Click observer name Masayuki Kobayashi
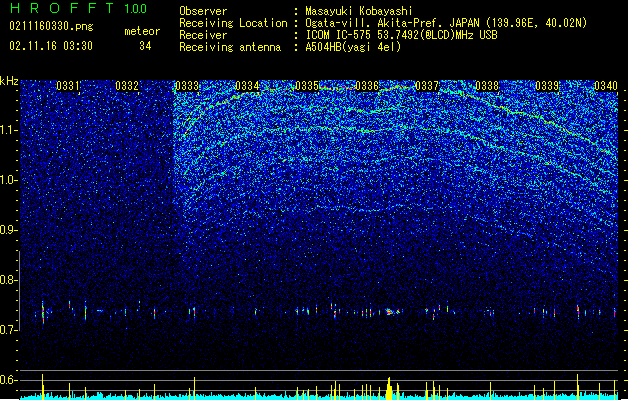Image resolution: width=629 pixels, height=400 pixels. pos(359,11)
